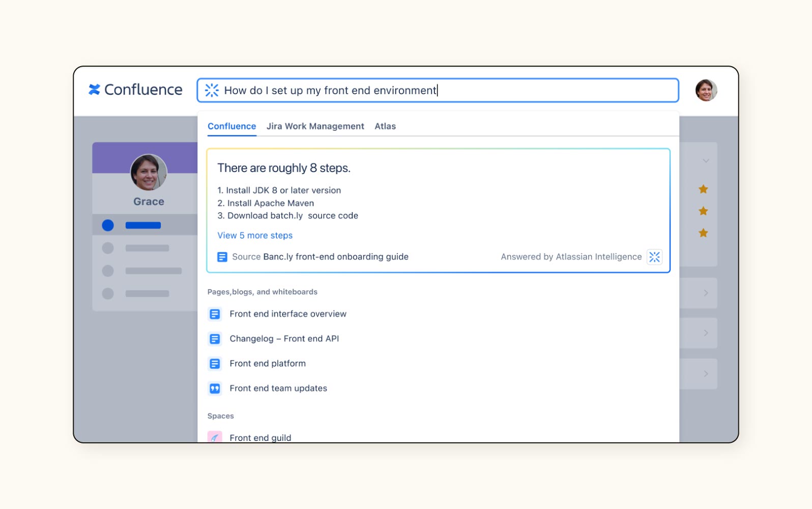
Task: Click page icon next to Front end interface overview
Action: tap(215, 314)
